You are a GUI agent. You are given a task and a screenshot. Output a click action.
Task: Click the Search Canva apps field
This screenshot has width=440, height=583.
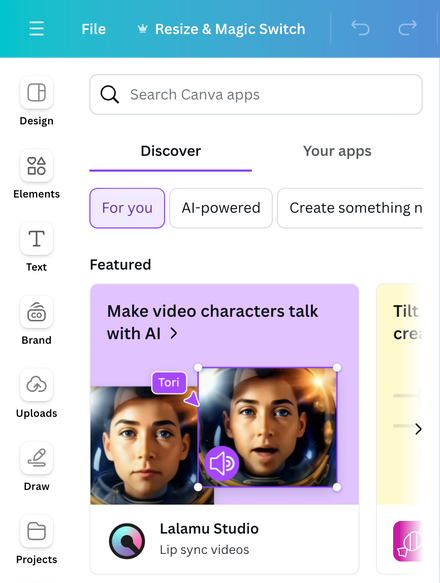click(256, 94)
